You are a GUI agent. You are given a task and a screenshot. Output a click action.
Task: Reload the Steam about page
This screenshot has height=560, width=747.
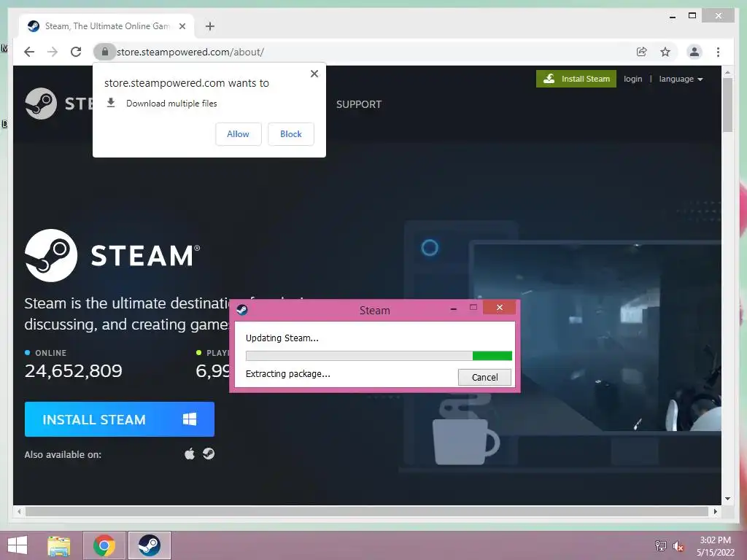tap(76, 52)
